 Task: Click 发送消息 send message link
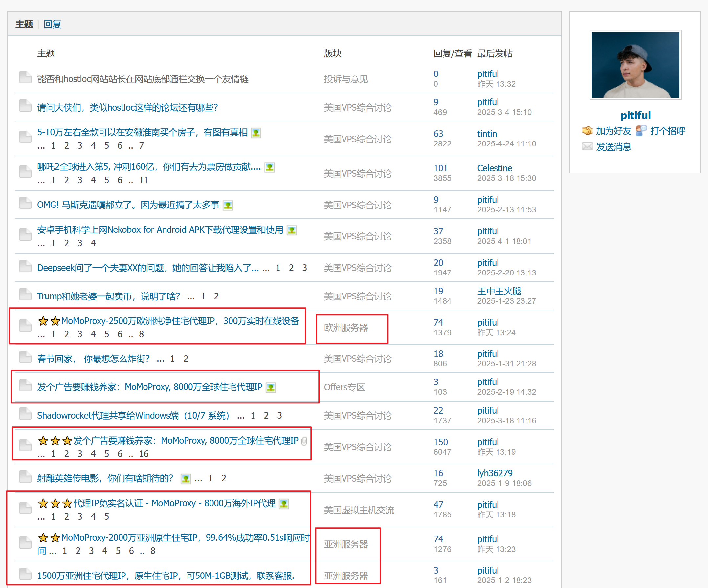613,147
